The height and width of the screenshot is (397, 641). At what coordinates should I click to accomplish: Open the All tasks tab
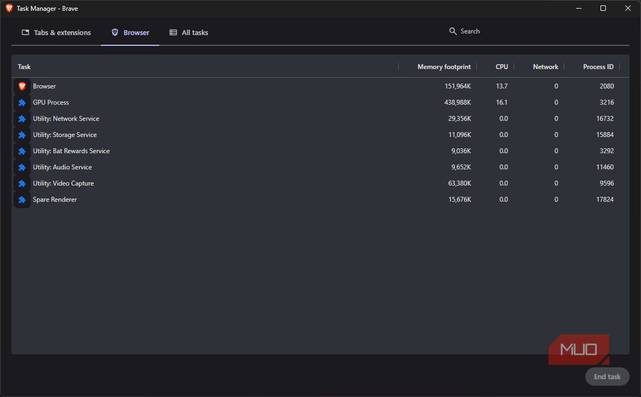pos(189,32)
